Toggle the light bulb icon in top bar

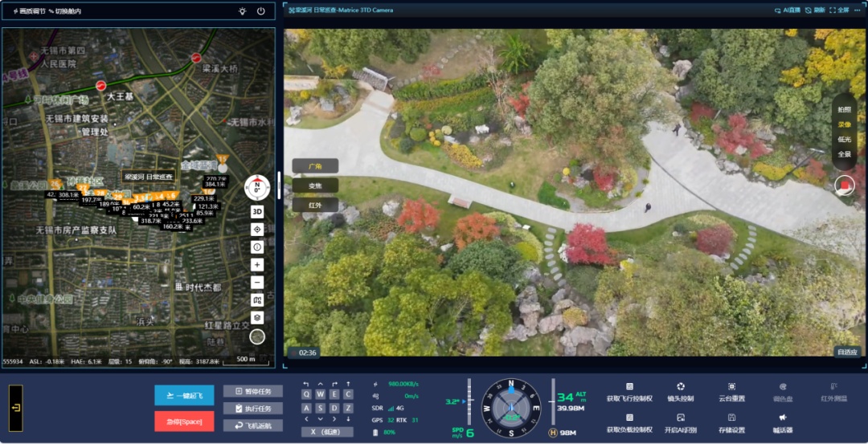[243, 11]
